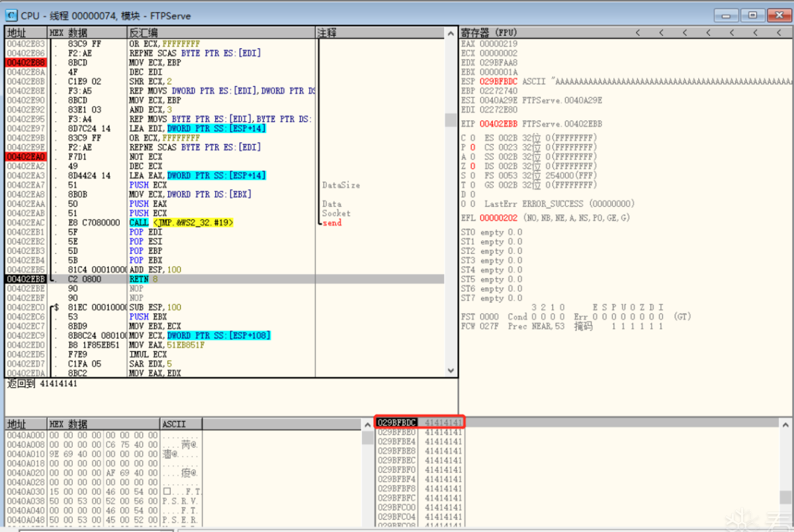The width and height of the screenshot is (794, 532).
Task: Click disassembly pane scroll-up arrow
Action: (x=451, y=32)
